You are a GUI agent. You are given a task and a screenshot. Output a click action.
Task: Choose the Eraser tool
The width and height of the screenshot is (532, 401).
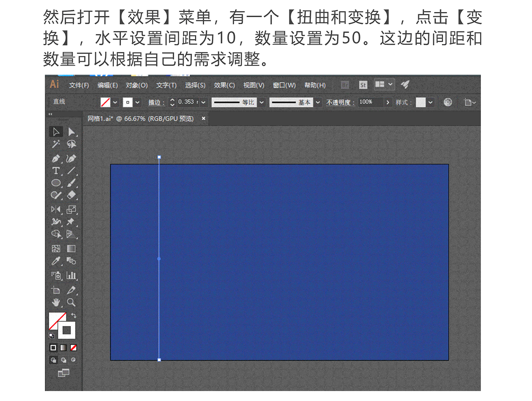tap(71, 195)
